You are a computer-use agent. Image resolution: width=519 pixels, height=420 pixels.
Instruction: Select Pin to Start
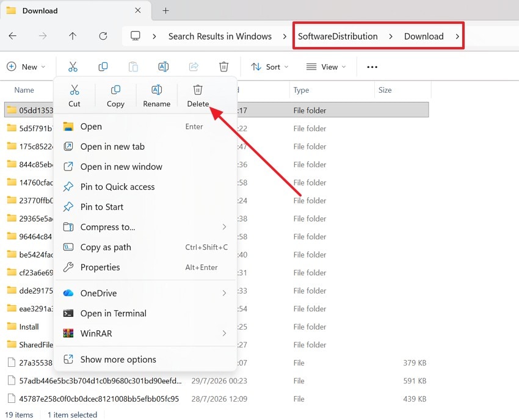click(145, 207)
